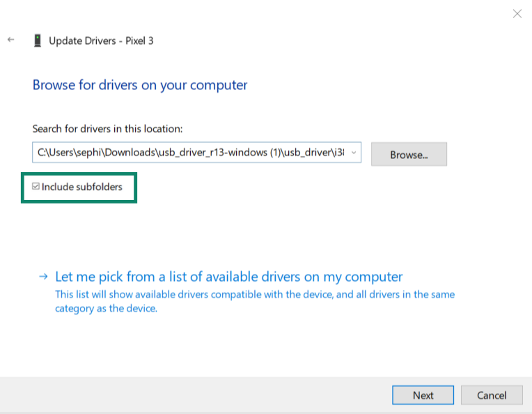Open Let me pick from available drivers
Screen dimensions: 532x414
coord(228,277)
